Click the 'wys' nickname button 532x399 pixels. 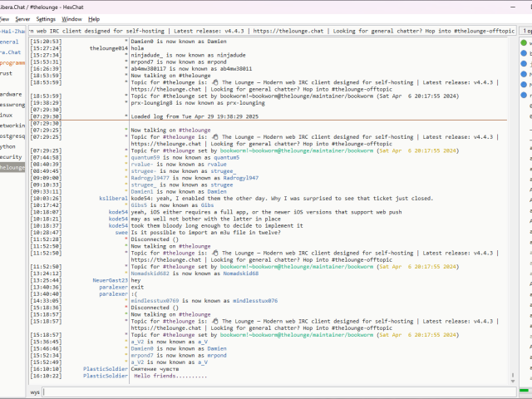[x=36, y=391]
